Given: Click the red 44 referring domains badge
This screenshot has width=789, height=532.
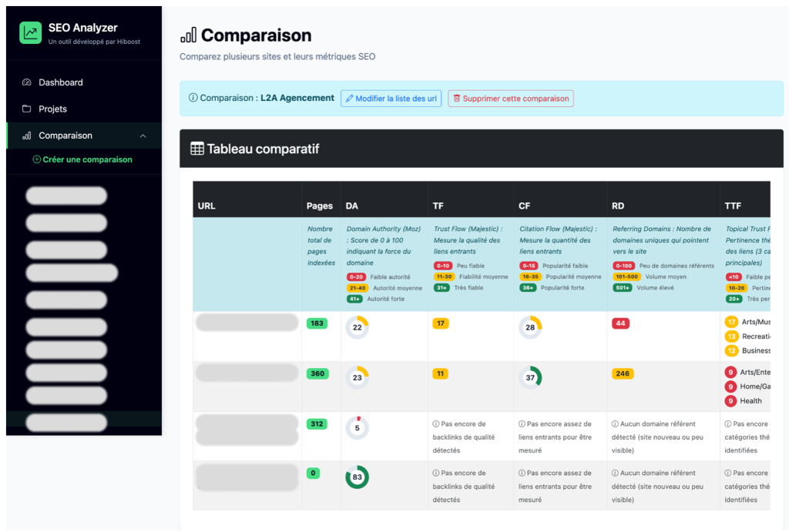Looking at the screenshot, I should click(620, 324).
